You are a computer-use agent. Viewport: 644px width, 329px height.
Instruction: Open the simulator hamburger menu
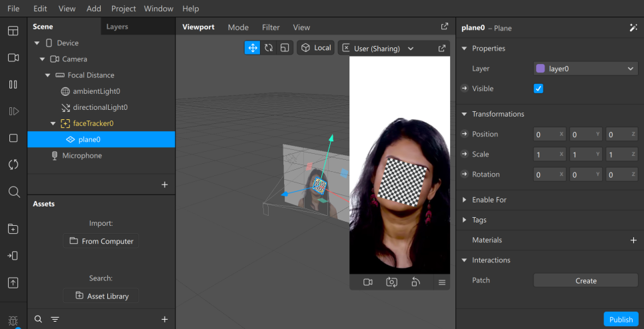click(x=442, y=282)
